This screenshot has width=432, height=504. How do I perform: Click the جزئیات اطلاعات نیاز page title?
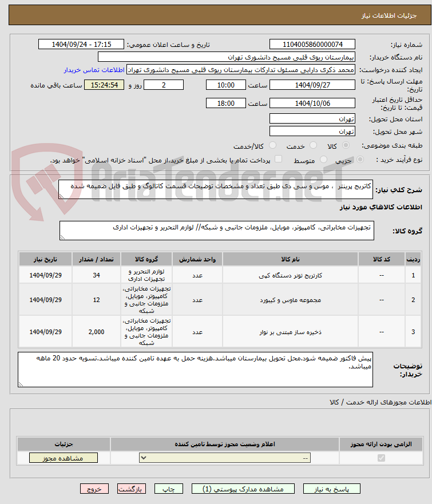[x=389, y=15]
